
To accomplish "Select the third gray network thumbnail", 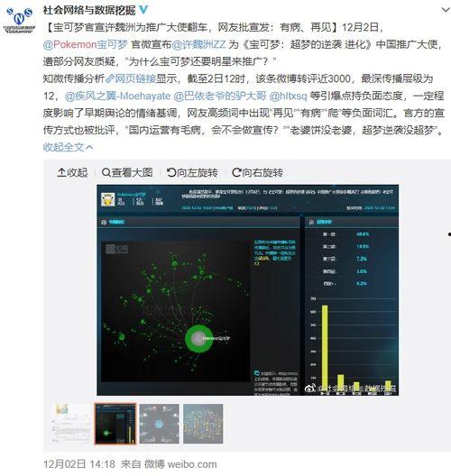I will 160,424.
